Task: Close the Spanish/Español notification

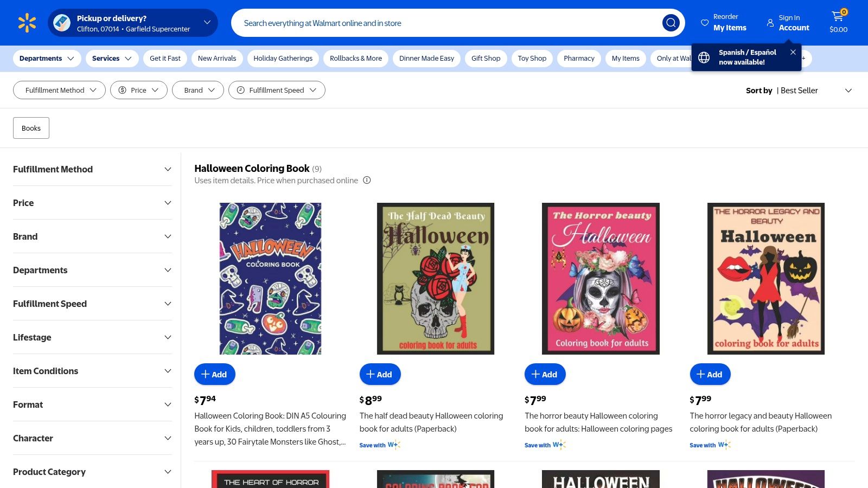Action: click(x=793, y=52)
